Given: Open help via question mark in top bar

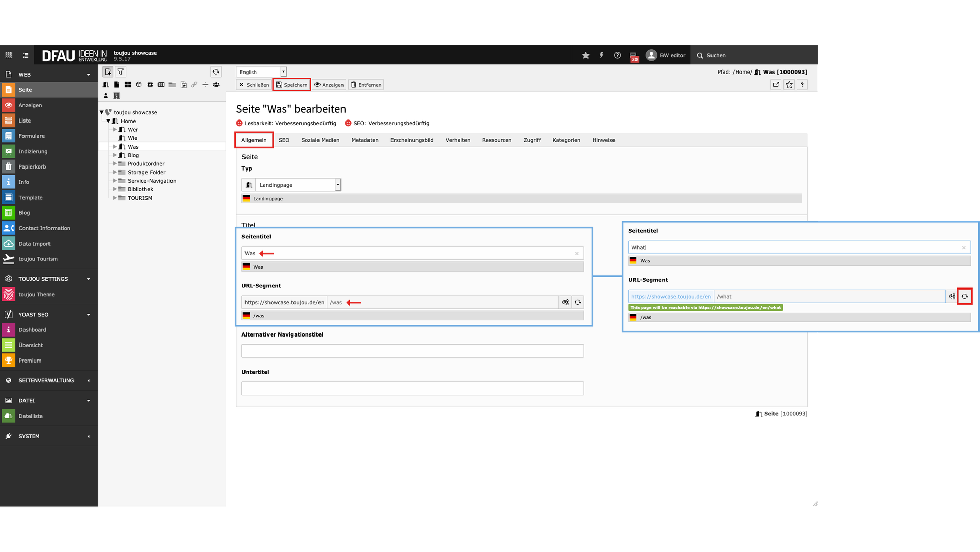Looking at the screenshot, I should [617, 55].
